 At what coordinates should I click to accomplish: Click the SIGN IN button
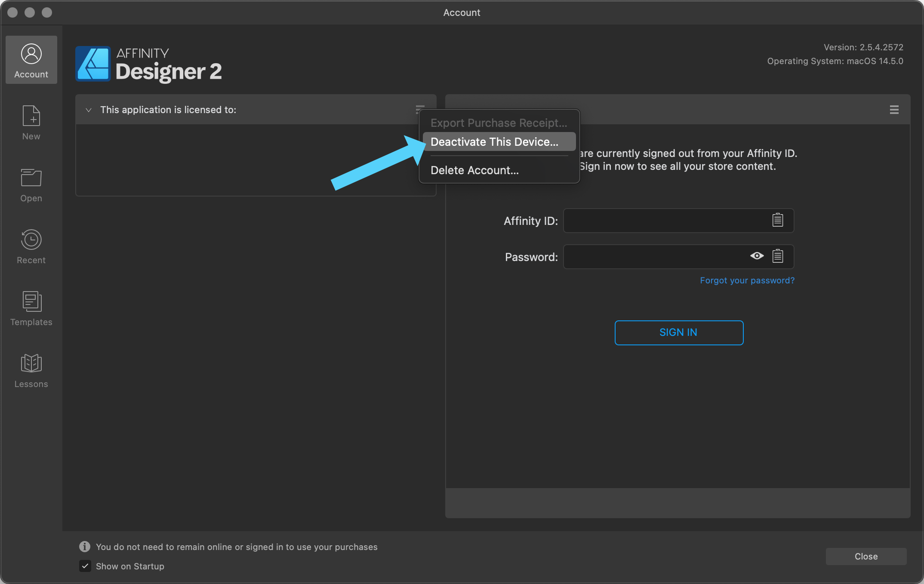[x=679, y=332]
